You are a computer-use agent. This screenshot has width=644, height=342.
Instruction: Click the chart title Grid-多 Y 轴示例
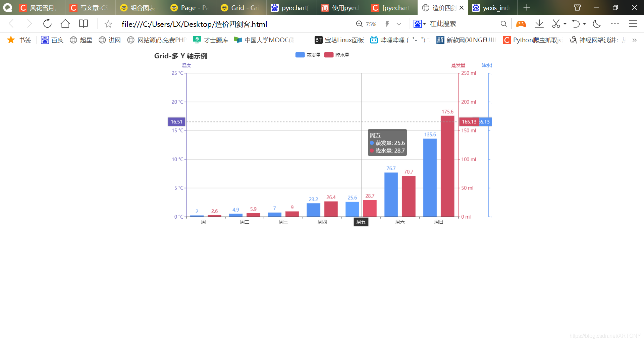click(x=181, y=56)
